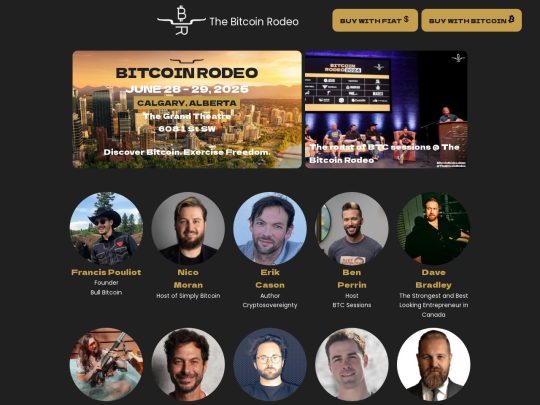The height and width of the screenshot is (405, 540).
Task: Select the Erik Cason name link
Action: tap(270, 279)
